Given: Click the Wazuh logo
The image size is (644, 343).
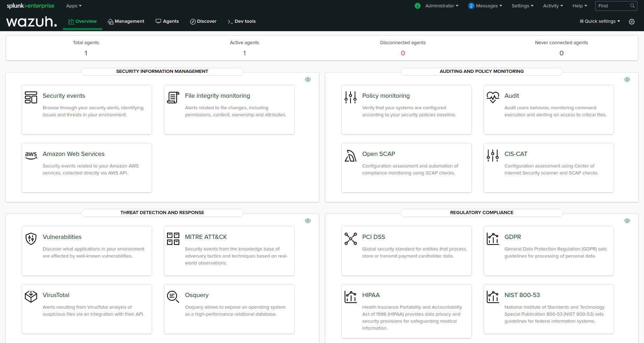Looking at the screenshot, I should point(32,22).
